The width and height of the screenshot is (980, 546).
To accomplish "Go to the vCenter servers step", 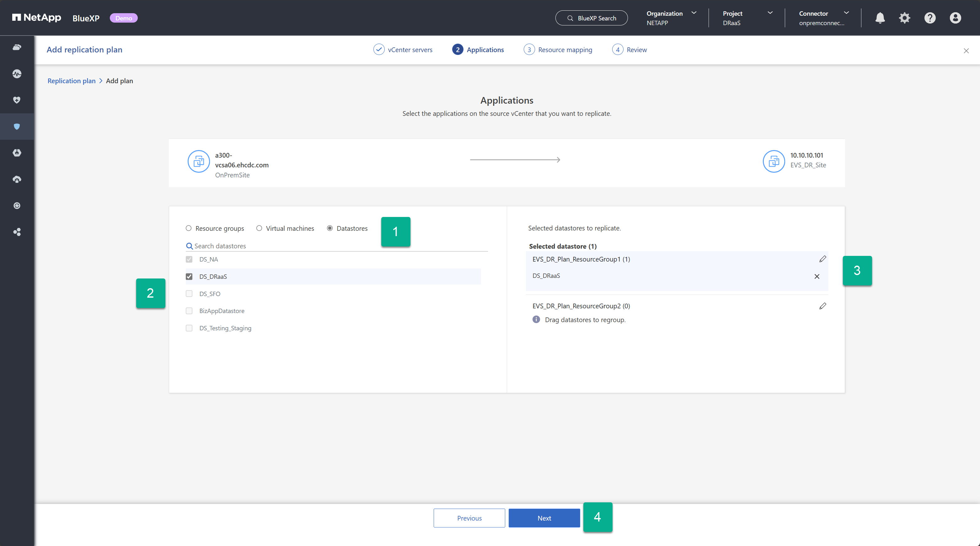I will (x=403, y=50).
